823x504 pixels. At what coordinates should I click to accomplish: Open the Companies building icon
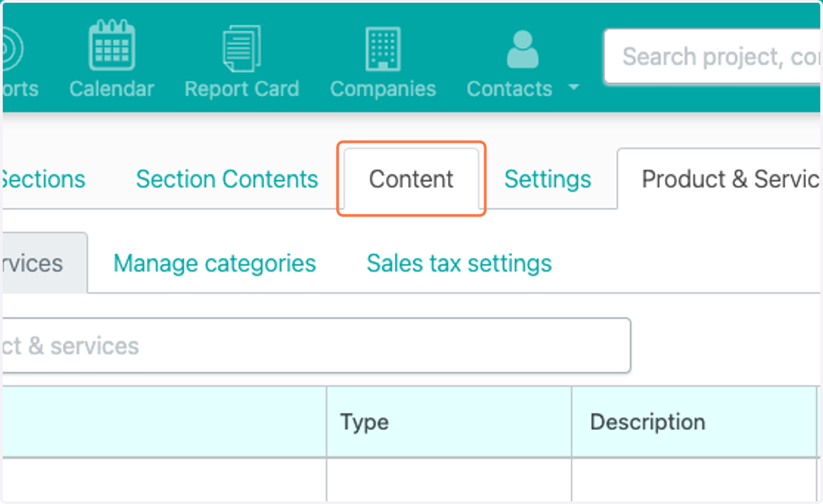pos(383,48)
